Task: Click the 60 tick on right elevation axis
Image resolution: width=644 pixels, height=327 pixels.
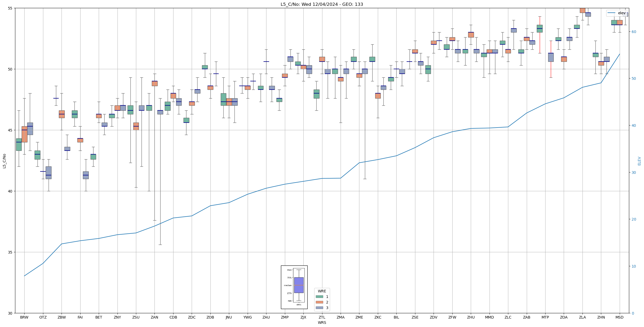Action: tap(633, 32)
